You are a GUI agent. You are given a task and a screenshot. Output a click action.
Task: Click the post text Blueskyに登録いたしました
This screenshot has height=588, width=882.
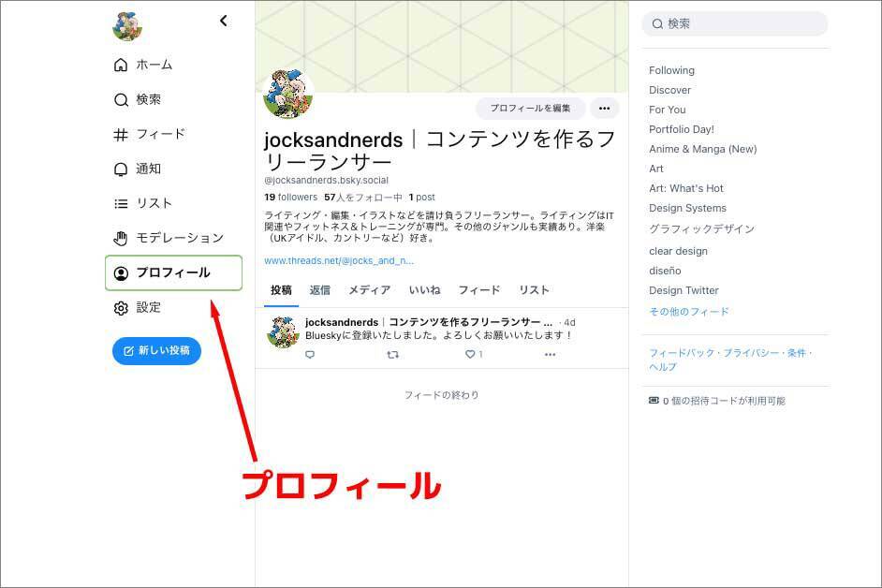[439, 335]
